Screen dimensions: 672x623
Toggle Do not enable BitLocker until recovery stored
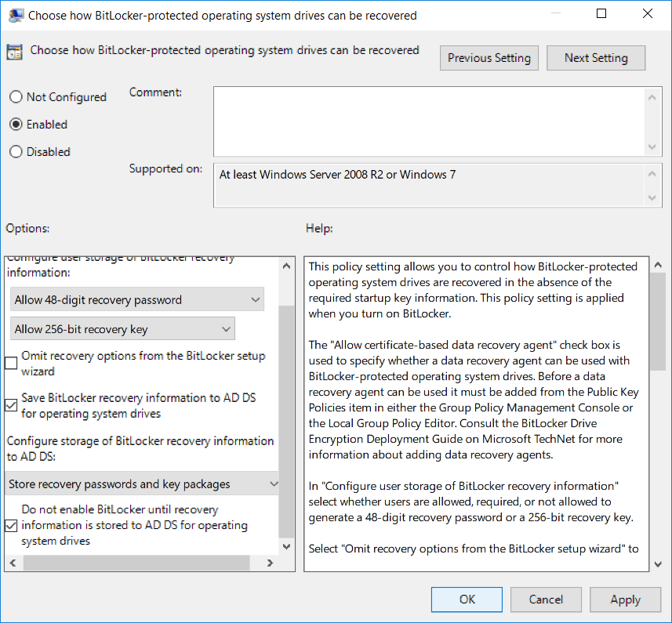[11, 525]
